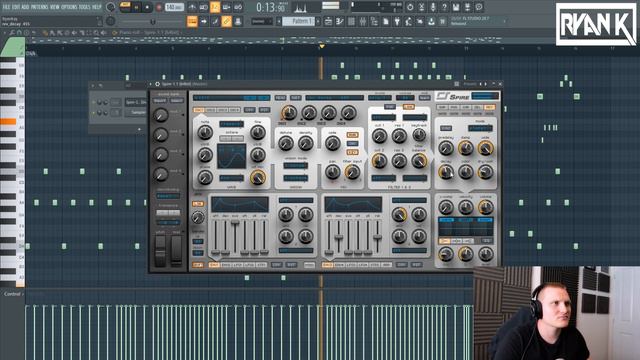Open the Pattern 1 selector
This screenshot has height=360, width=640.
pyautogui.click(x=298, y=21)
